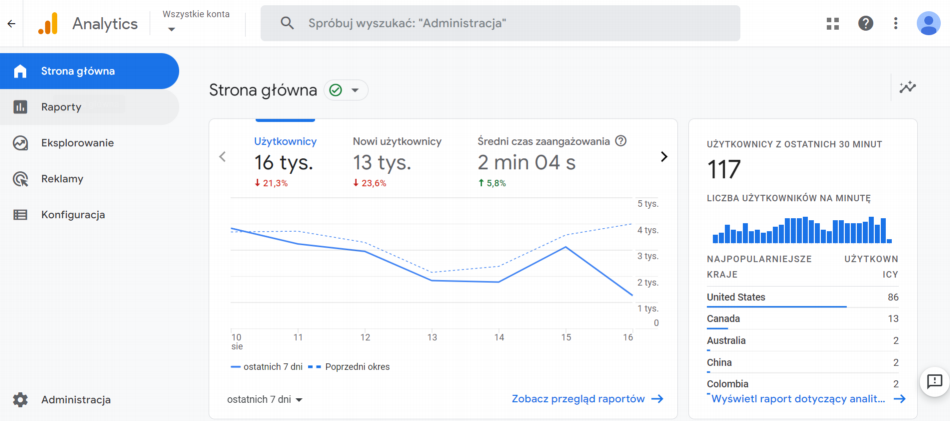Click the Zobacz przegląd raportów link

[587, 398]
